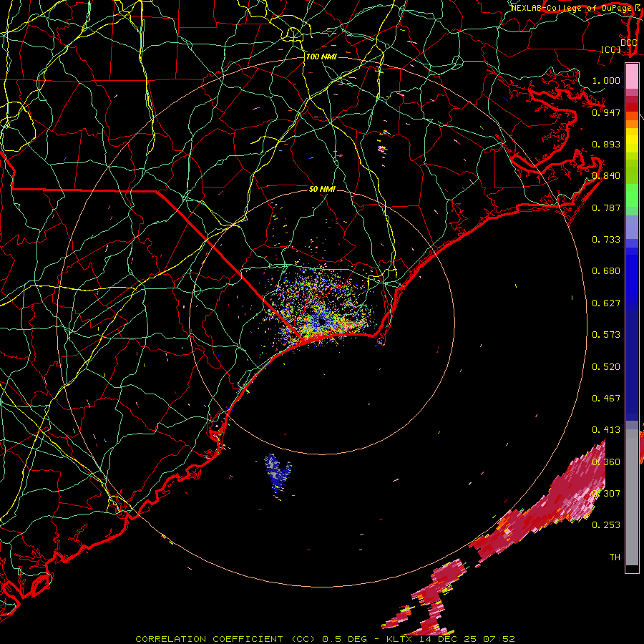
Task: Click the 07:52 timestamp in the caption
Action: [499, 639]
